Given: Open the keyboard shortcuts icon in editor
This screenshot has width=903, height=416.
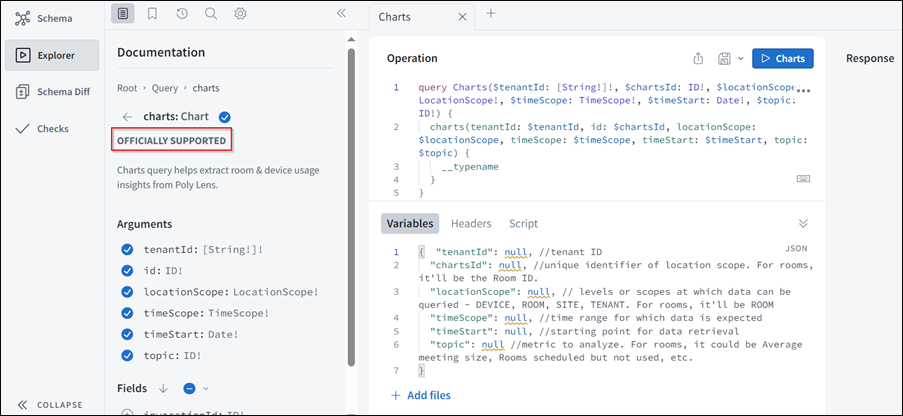Looking at the screenshot, I should click(803, 179).
